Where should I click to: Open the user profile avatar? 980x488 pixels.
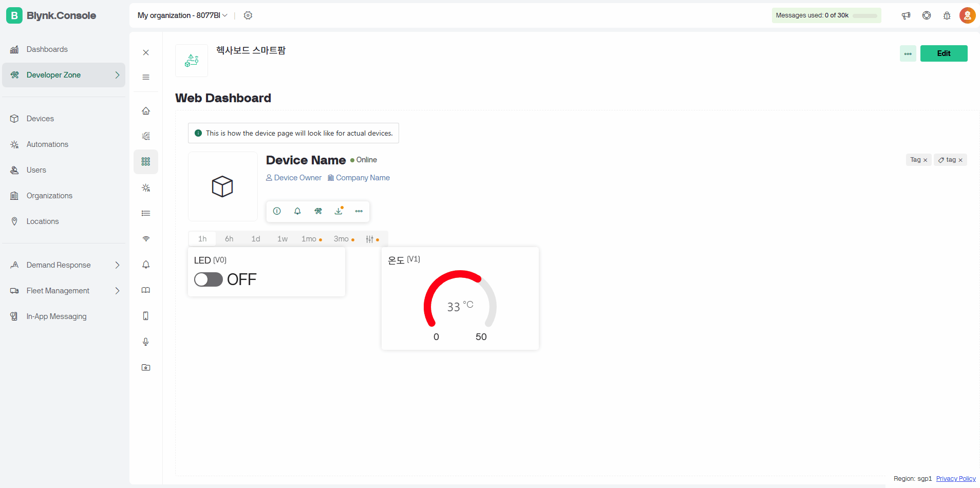tap(968, 15)
